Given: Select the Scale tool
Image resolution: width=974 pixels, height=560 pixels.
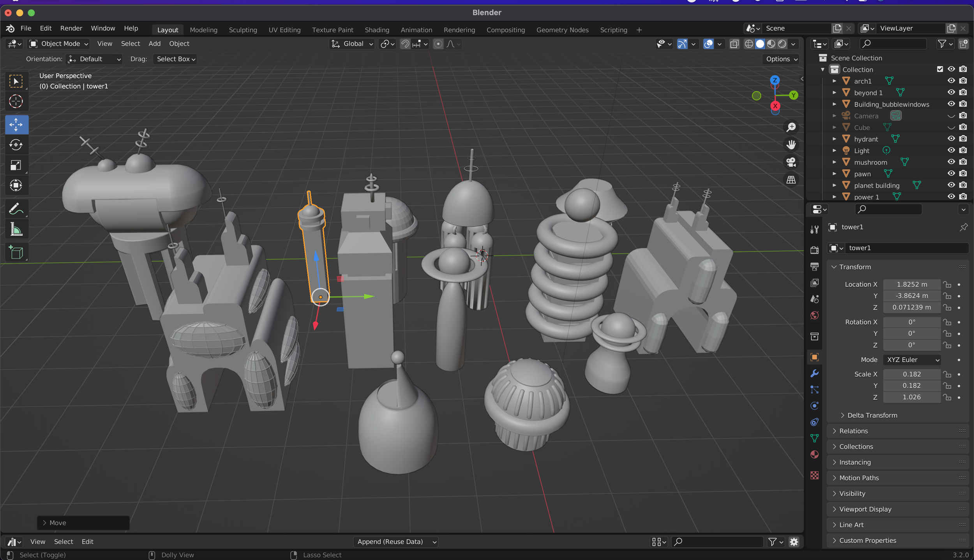Looking at the screenshot, I should click(16, 165).
